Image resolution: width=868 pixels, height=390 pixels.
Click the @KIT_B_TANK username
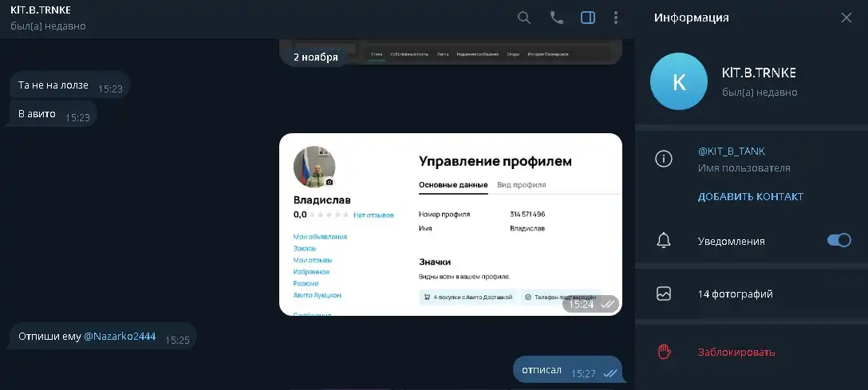[x=732, y=151]
